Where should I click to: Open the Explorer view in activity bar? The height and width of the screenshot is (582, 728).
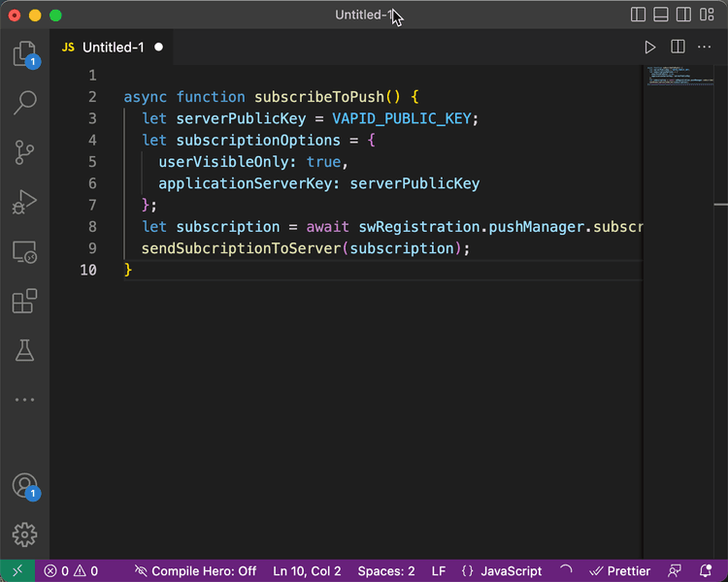pos(24,54)
